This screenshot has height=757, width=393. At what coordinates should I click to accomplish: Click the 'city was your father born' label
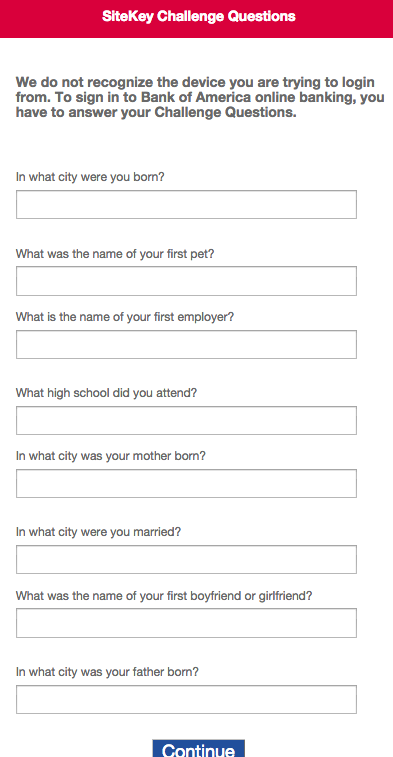click(x=107, y=672)
